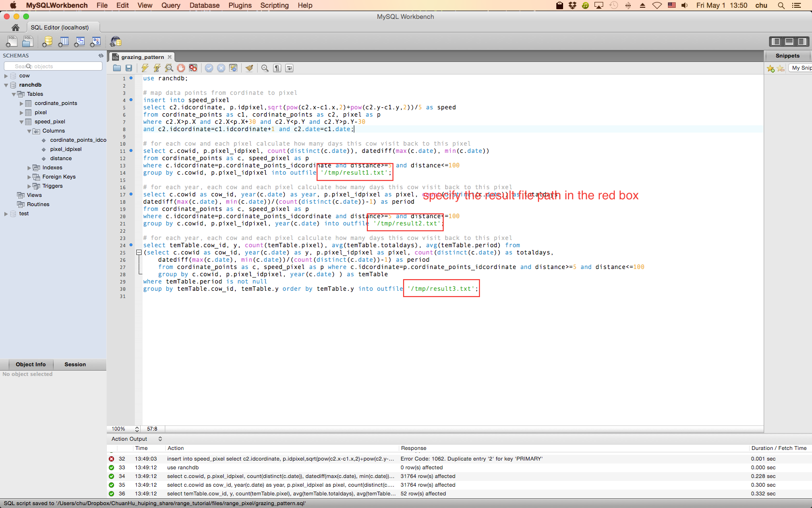Open the Scripting menu

coord(275,5)
